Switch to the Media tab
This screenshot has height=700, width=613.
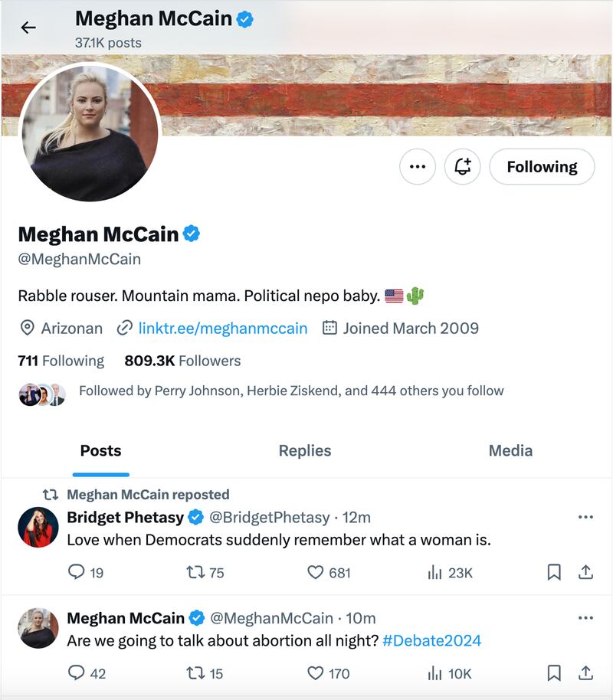click(x=510, y=451)
